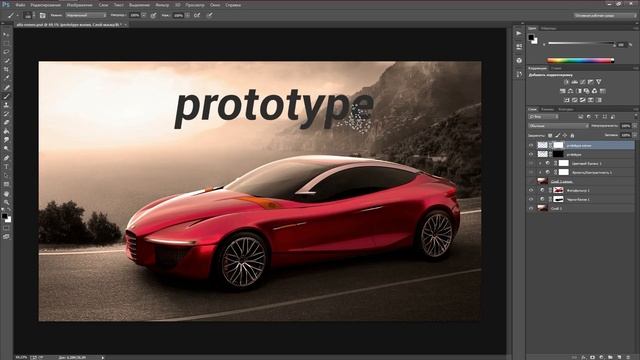This screenshot has height=360, width=640.
Task: Switch to the 'Каналы' tab
Action: tap(547, 109)
